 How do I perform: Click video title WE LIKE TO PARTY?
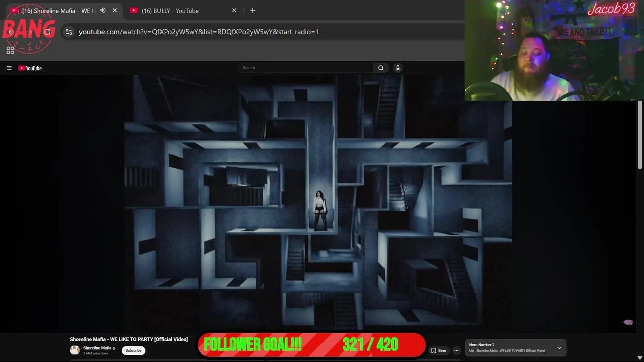click(x=129, y=339)
